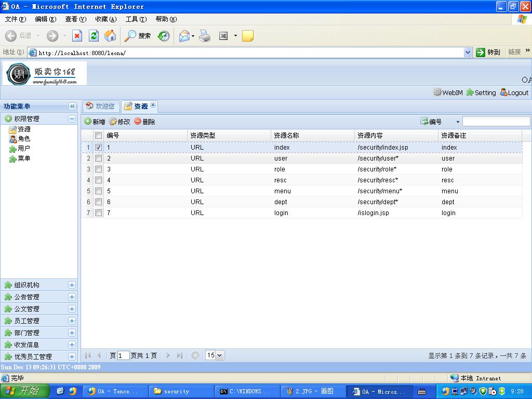Click the red 删除 delete icon
Viewport: 532px width, 399px height.
pyautogui.click(x=138, y=122)
